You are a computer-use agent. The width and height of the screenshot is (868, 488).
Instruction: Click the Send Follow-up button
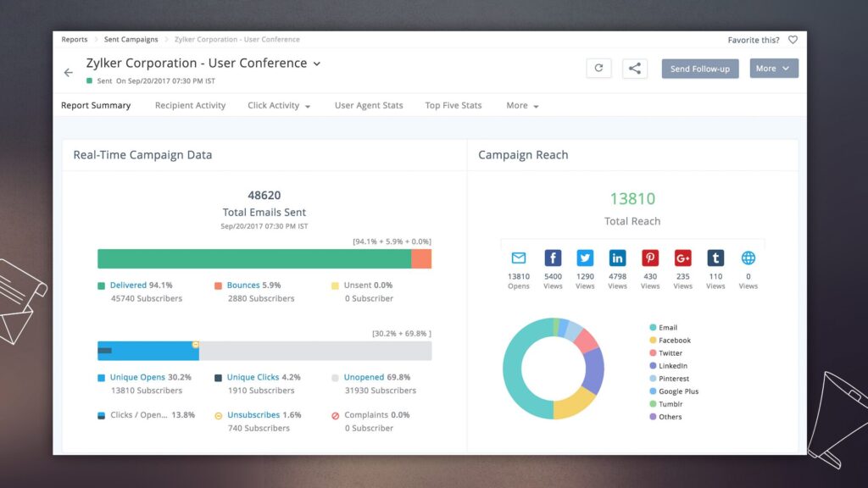click(700, 68)
